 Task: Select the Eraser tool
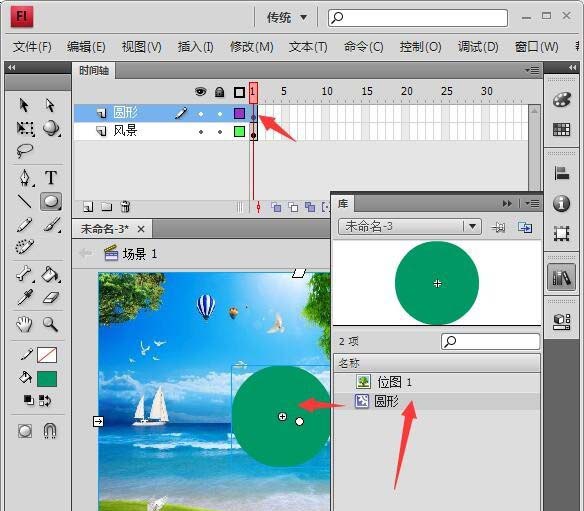(x=51, y=298)
